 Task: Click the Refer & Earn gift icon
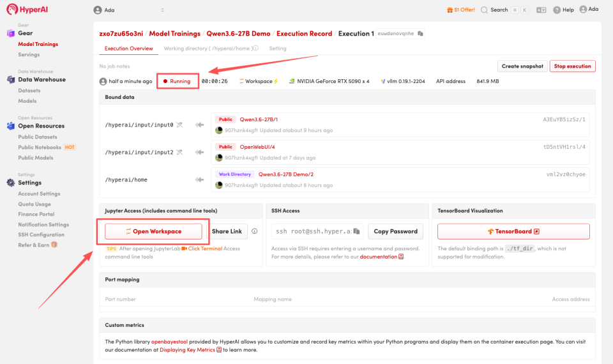click(54, 245)
